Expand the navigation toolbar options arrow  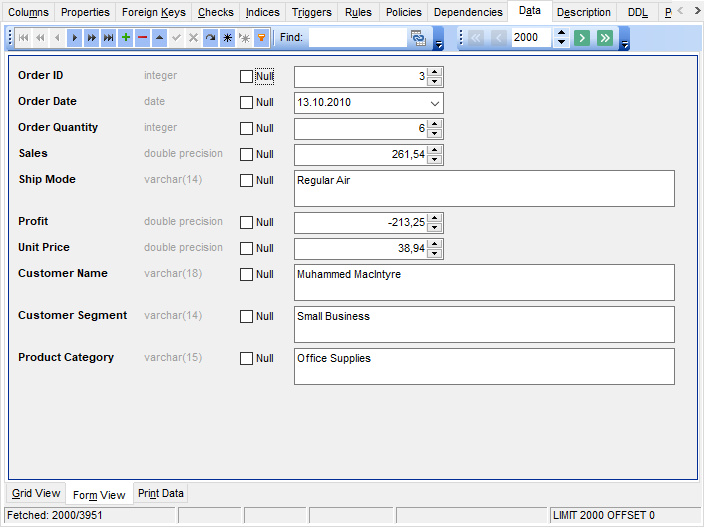click(x=439, y=44)
